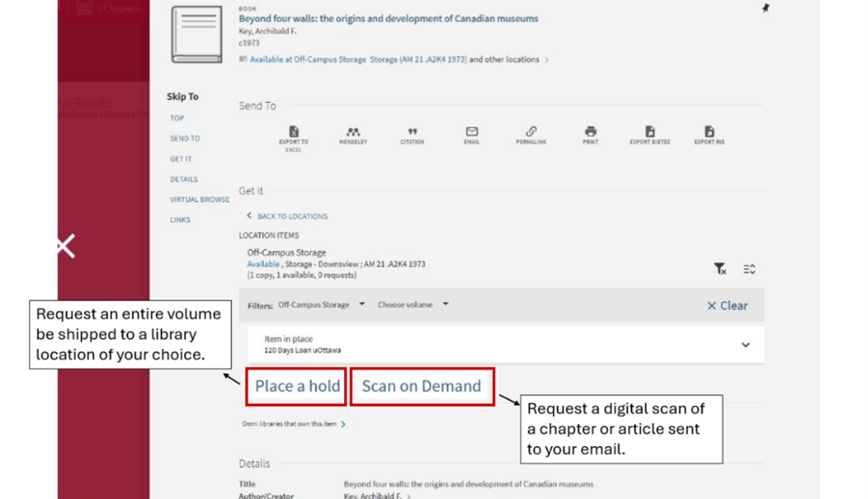The width and height of the screenshot is (868, 499).
Task: Skip to VIRTUAL BROWSE section
Action: (199, 199)
